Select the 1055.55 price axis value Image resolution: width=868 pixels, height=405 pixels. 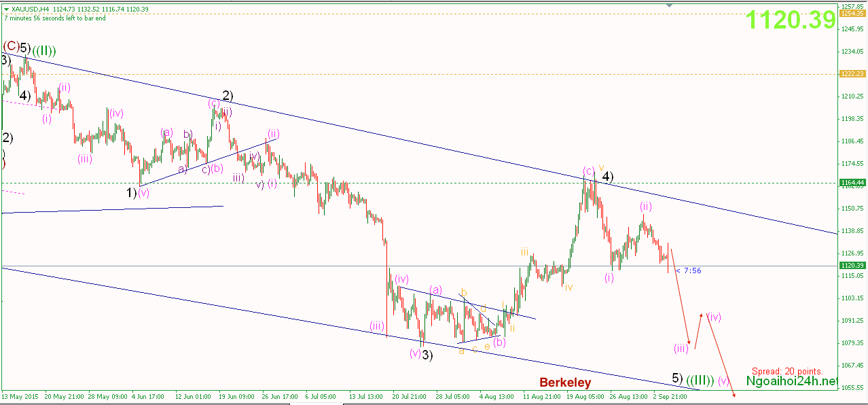coord(852,388)
